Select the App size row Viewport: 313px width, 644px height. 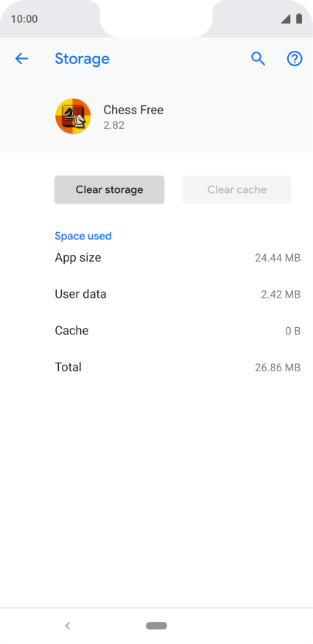(x=177, y=258)
